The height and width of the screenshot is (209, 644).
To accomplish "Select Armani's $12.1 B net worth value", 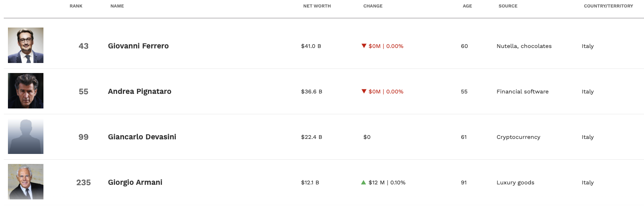I will pyautogui.click(x=310, y=183).
